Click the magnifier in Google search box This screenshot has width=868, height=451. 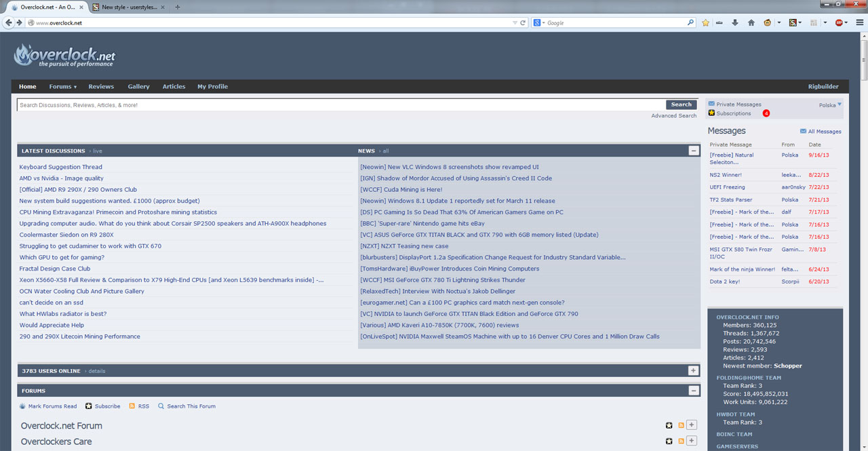tap(691, 22)
